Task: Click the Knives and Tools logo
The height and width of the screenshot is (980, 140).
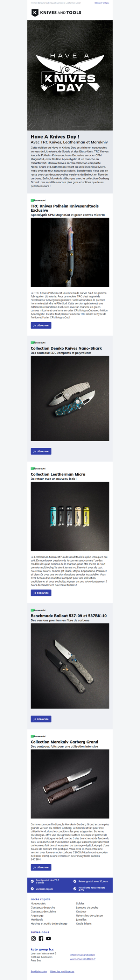Action: click(56, 13)
